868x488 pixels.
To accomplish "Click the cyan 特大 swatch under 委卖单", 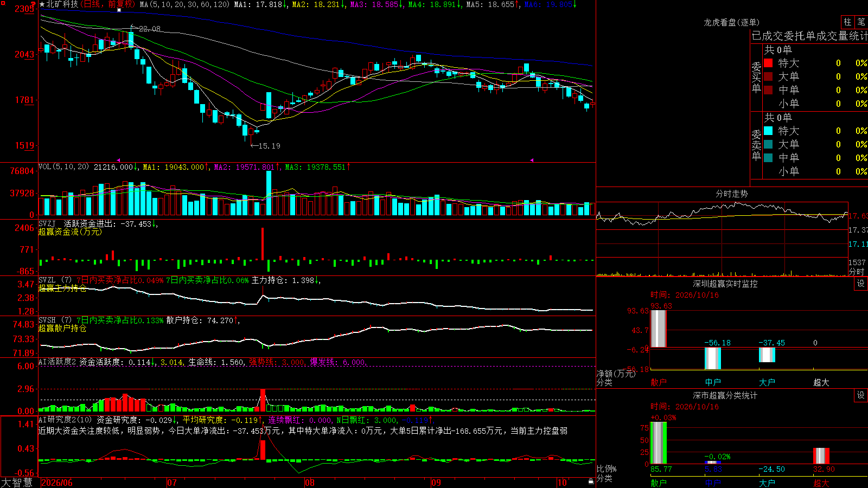I will [768, 131].
